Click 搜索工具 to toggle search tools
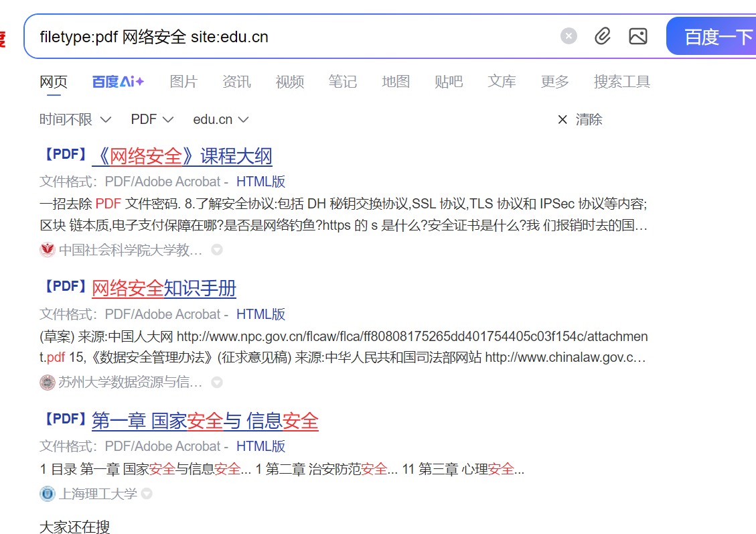This screenshot has height=534, width=756. click(x=622, y=82)
